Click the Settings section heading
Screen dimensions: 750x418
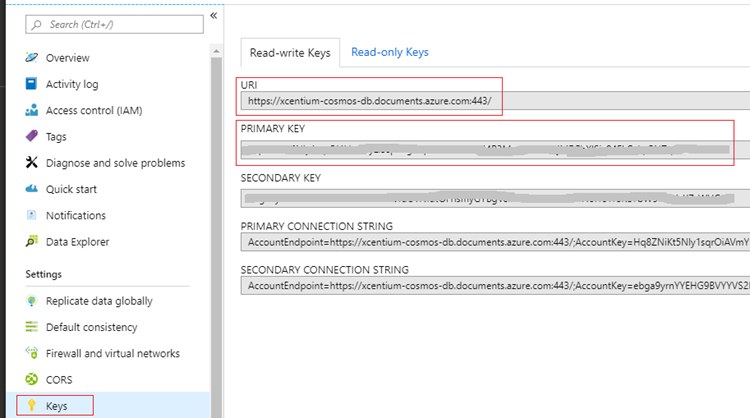pyautogui.click(x=44, y=274)
